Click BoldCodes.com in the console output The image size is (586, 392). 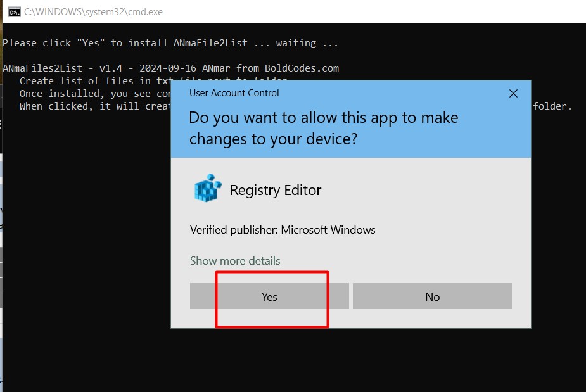point(302,68)
